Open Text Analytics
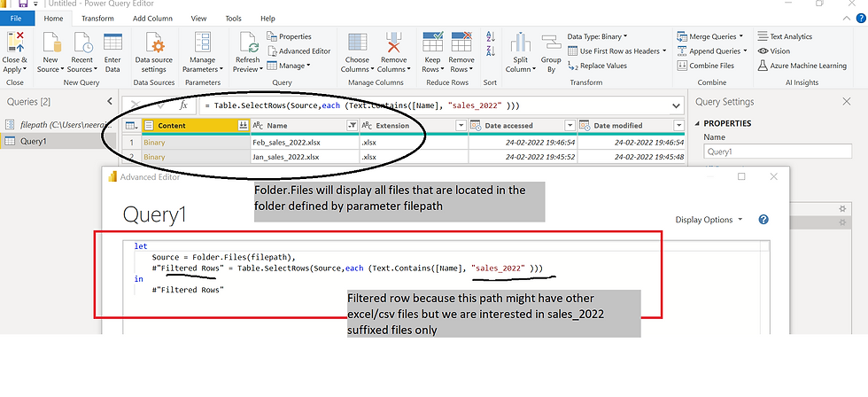The image size is (868, 397). coord(785,36)
